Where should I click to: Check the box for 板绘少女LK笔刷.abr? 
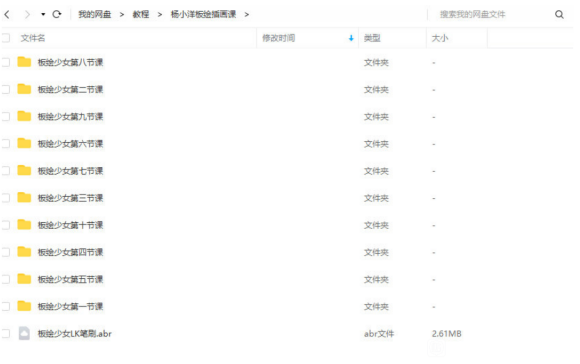(6, 333)
